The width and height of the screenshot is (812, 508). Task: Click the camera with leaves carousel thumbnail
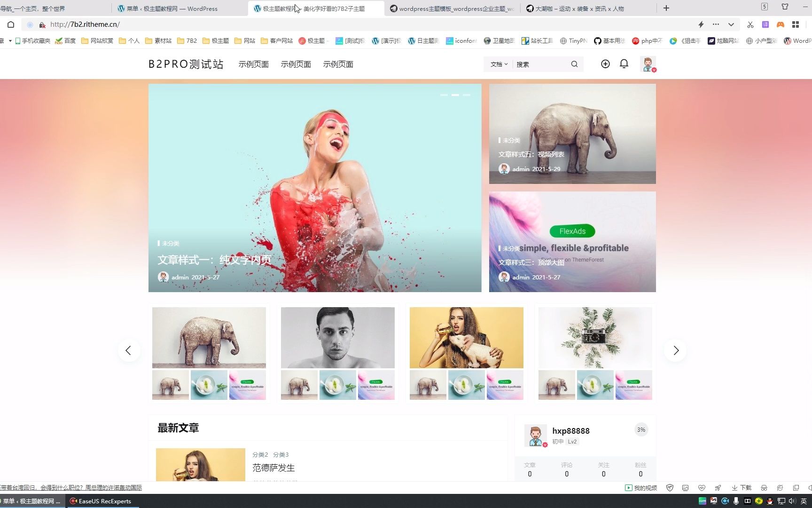pos(595,338)
